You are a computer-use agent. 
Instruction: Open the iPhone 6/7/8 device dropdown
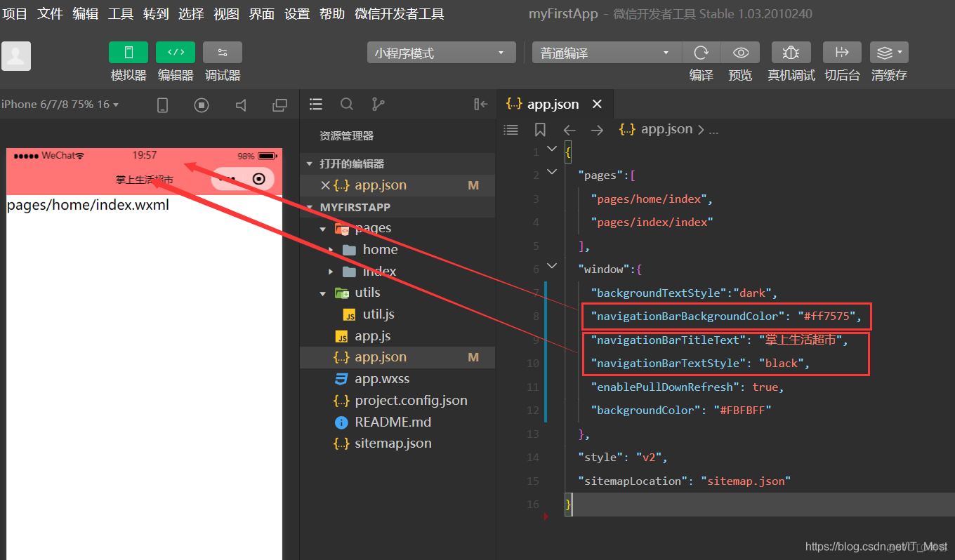click(x=60, y=105)
